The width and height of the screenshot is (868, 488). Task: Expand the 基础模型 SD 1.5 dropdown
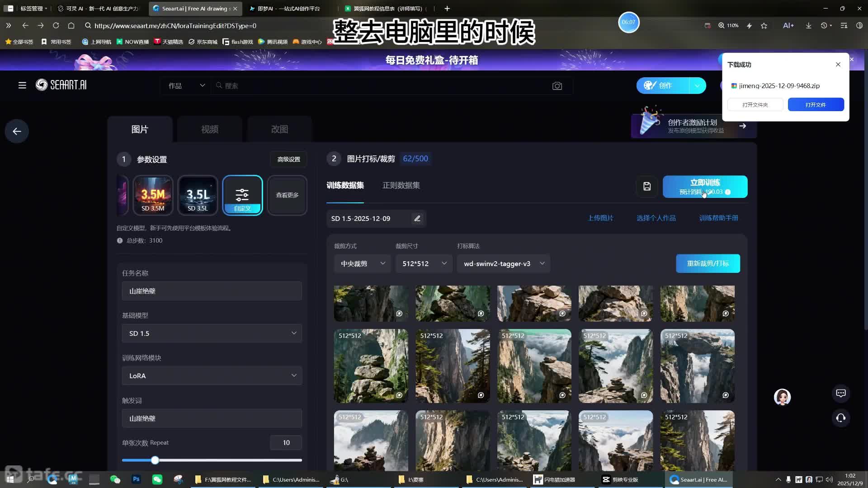tap(212, 333)
